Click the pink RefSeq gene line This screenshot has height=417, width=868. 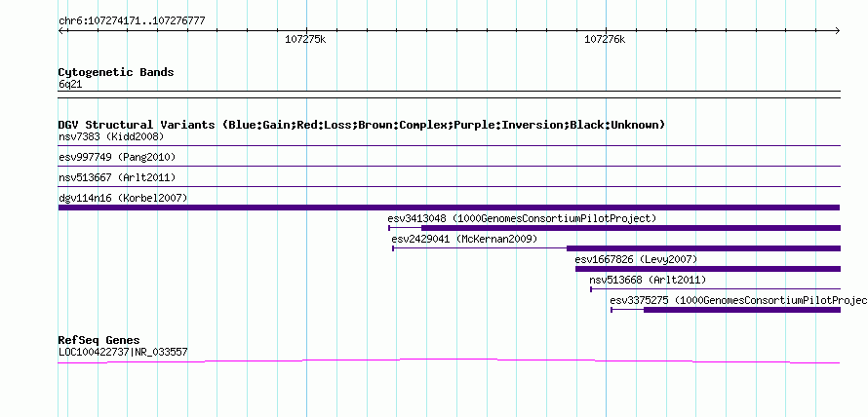click(x=449, y=360)
